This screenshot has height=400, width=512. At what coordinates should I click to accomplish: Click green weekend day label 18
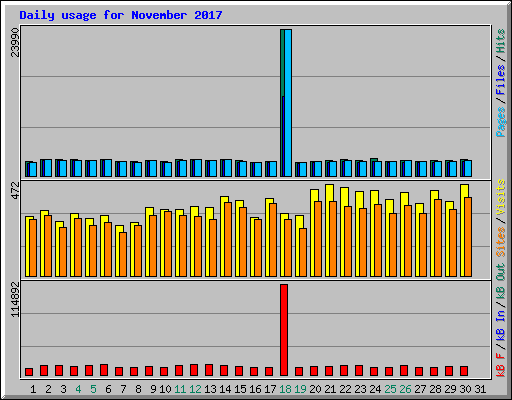pyautogui.click(x=285, y=389)
